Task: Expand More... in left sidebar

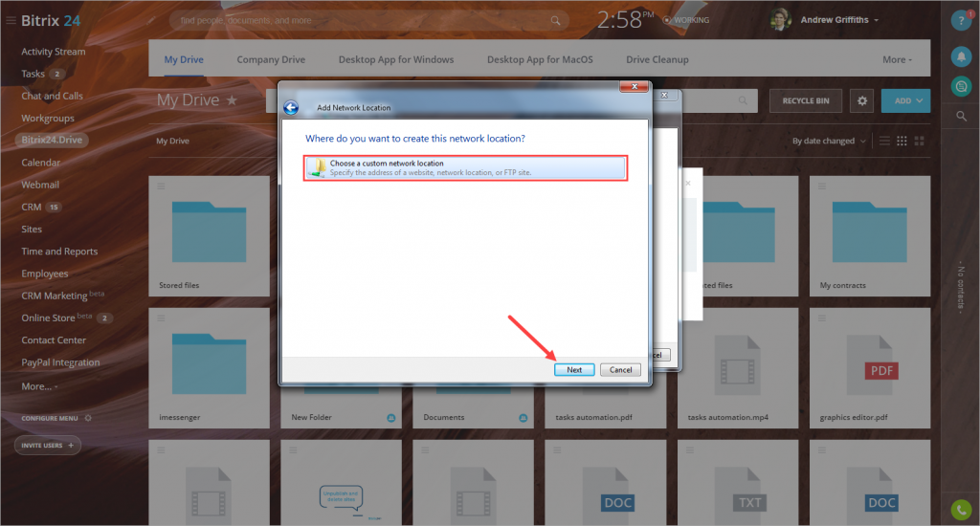Action: [39, 386]
